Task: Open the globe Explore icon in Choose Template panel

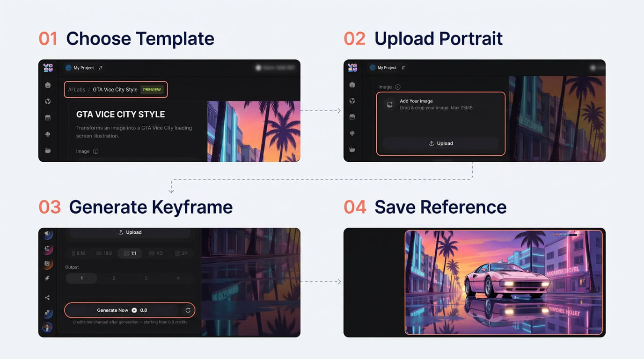Action: click(48, 101)
